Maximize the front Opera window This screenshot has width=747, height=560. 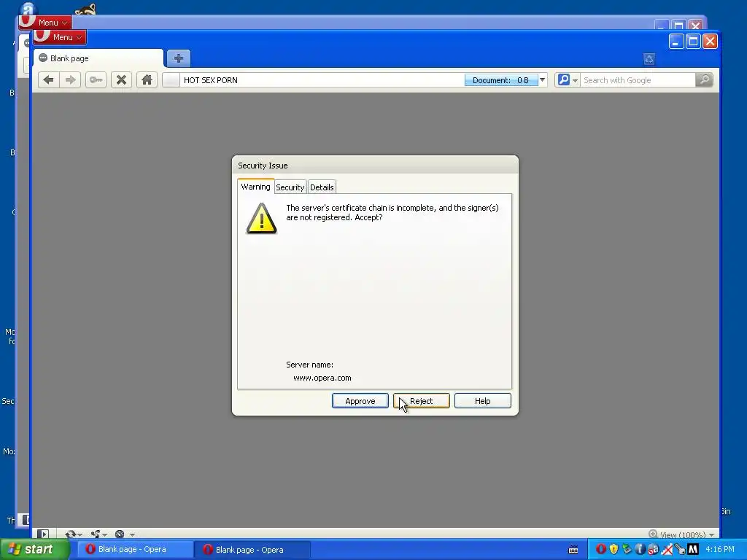coord(693,42)
